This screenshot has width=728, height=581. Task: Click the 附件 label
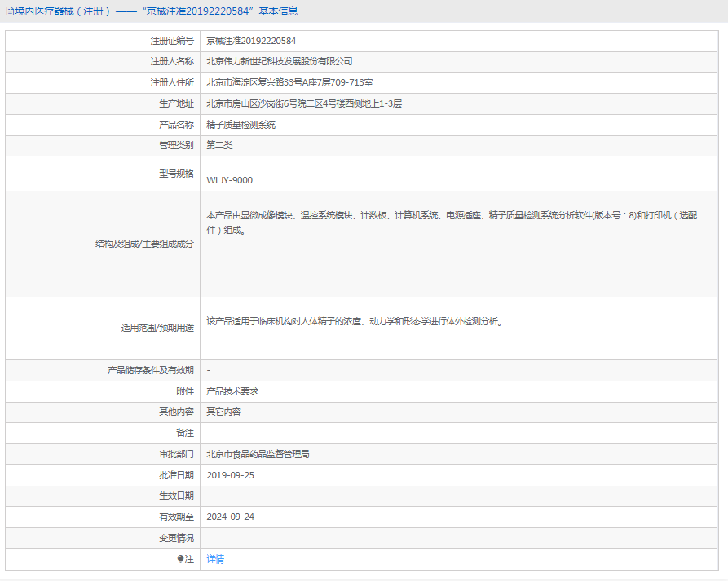(x=185, y=391)
